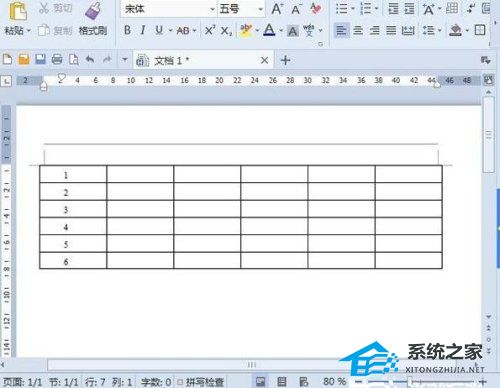Expand the font color dropdown arrow
The width and height of the screenshot is (500, 388).
click(x=281, y=31)
